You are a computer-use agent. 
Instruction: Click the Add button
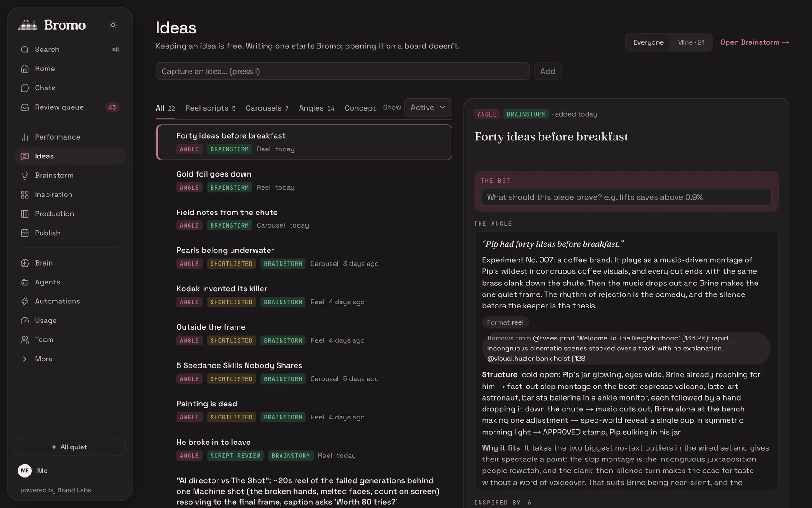548,71
